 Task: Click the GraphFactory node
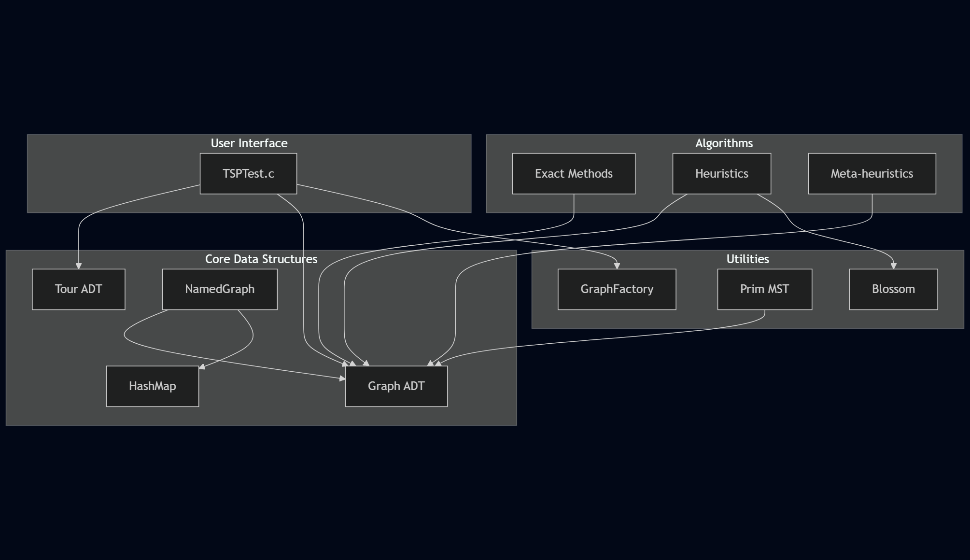[x=617, y=289]
